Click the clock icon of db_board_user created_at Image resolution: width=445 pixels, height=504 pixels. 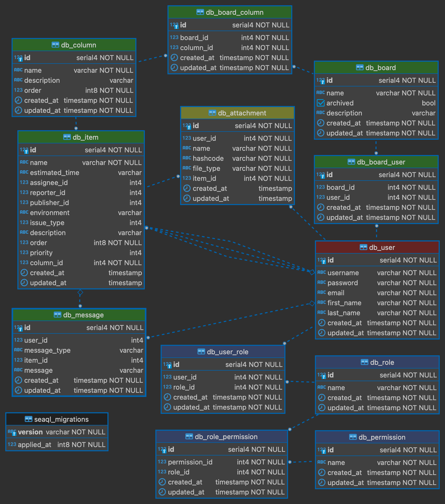pyautogui.click(x=320, y=207)
